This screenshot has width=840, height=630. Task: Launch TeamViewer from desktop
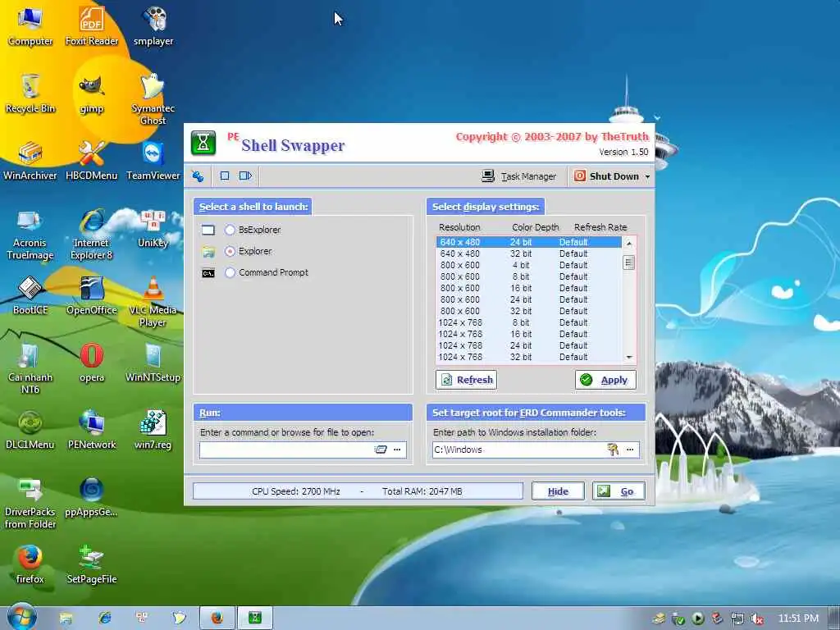153,160
